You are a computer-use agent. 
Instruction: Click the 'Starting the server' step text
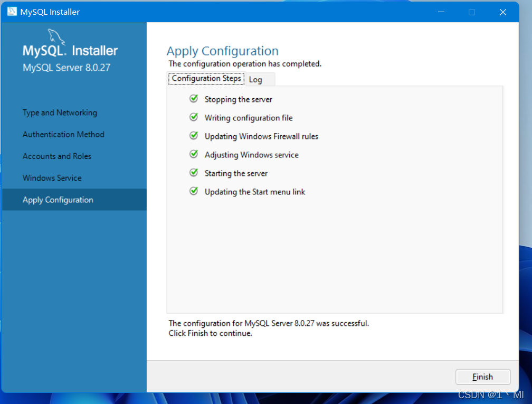[x=236, y=173]
